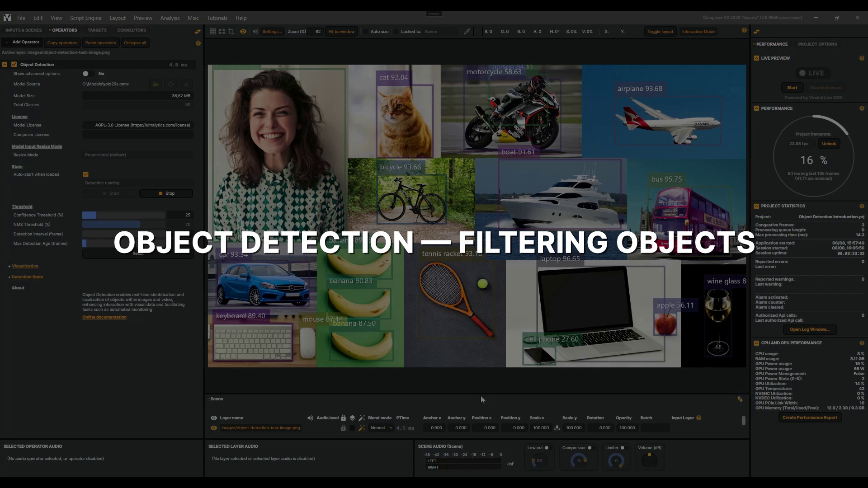The height and width of the screenshot is (488, 868).
Task: Click the Input Layer help icon
Action: pyautogui.click(x=699, y=418)
